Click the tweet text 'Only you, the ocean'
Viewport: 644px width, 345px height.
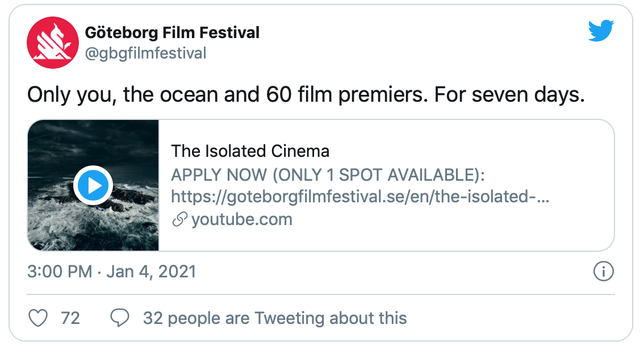click(x=123, y=94)
